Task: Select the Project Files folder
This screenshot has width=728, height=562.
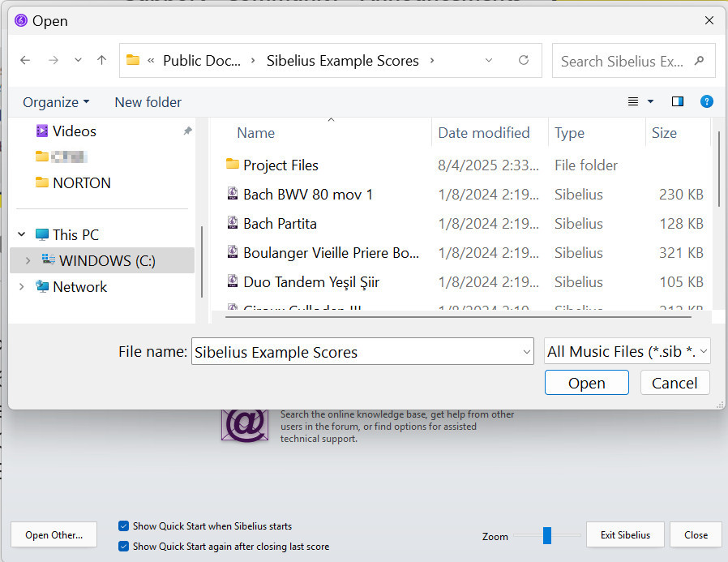Action: pyautogui.click(x=280, y=165)
